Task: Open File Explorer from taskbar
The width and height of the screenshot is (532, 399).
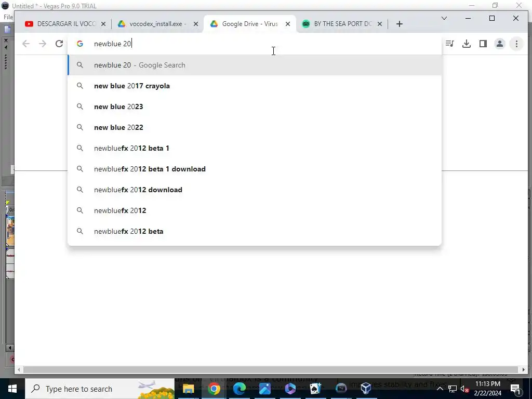Action: tap(188, 389)
